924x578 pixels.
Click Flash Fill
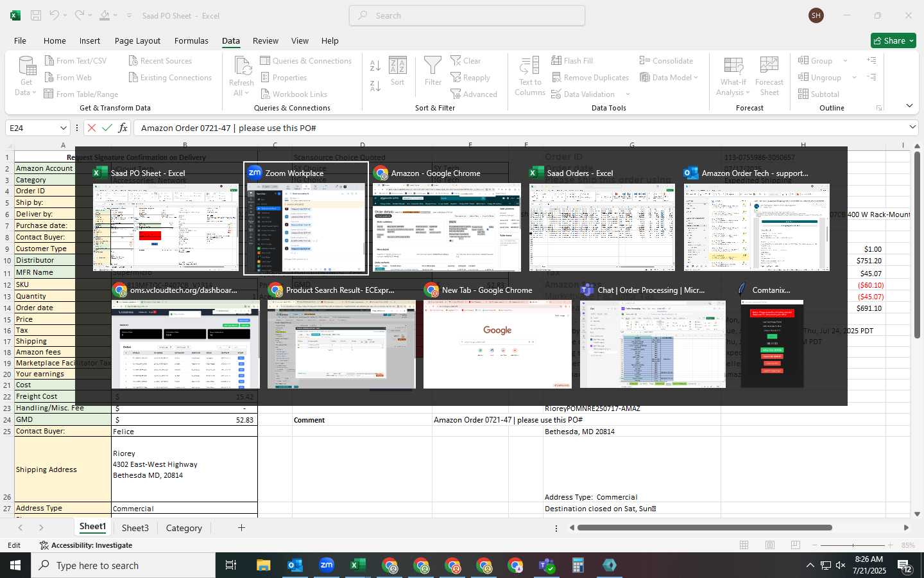(572, 61)
